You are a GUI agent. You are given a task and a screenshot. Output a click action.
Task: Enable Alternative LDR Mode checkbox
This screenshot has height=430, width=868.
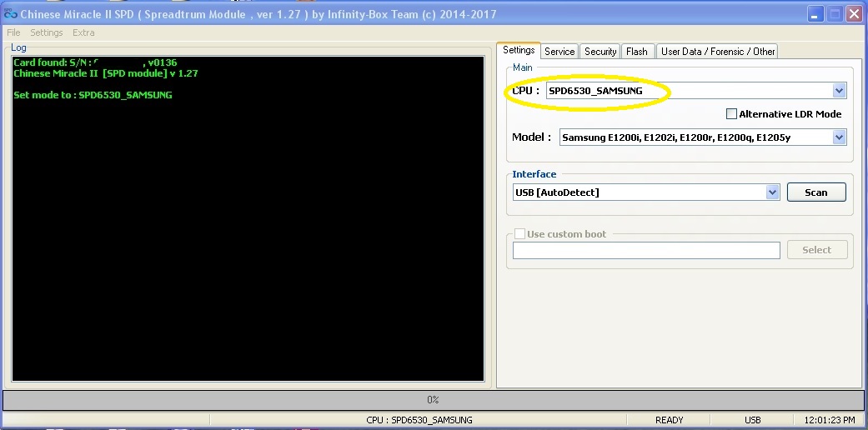[x=731, y=114]
